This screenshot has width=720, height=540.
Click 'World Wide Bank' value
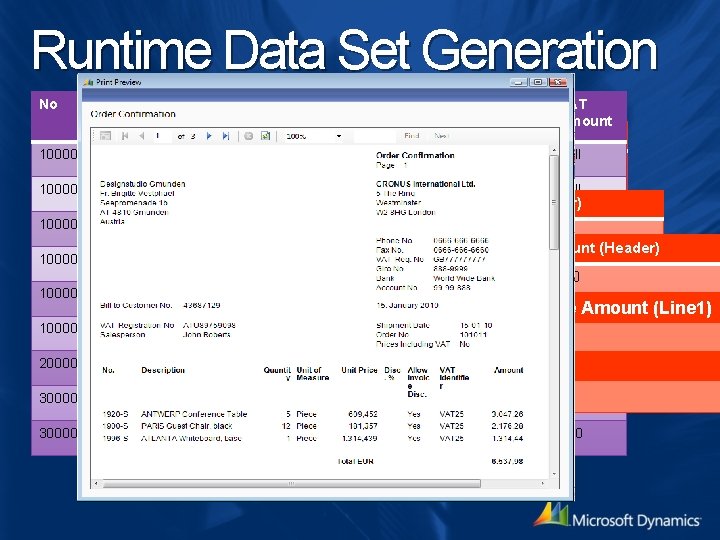pos(464,278)
